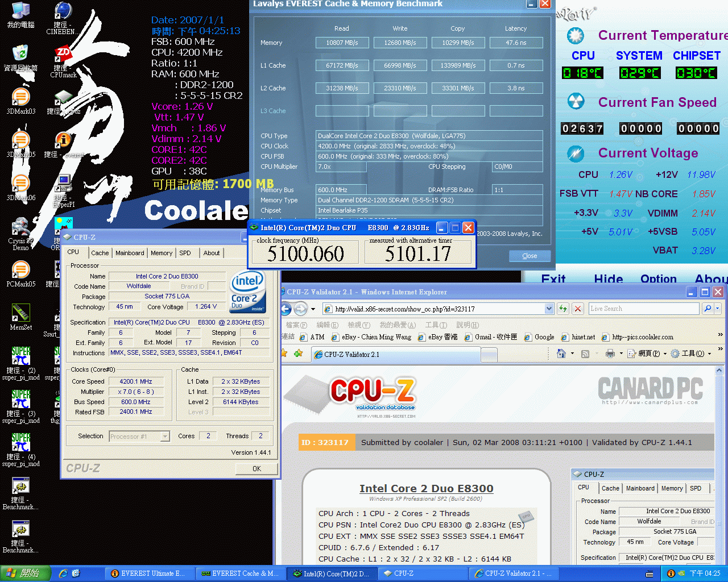The image size is (728, 582).
Task: Open the HyperPI desktop shortcut
Action: click(64, 191)
